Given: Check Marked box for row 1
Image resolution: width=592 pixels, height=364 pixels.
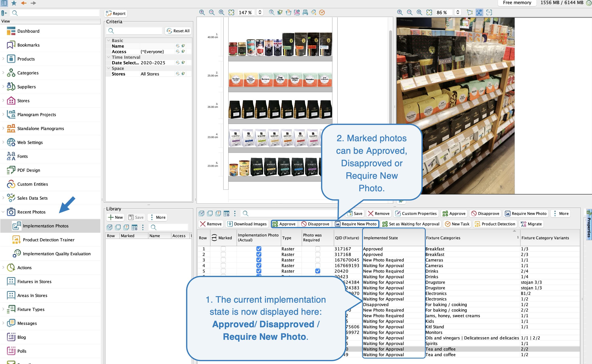Looking at the screenshot, I should pyautogui.click(x=223, y=249).
